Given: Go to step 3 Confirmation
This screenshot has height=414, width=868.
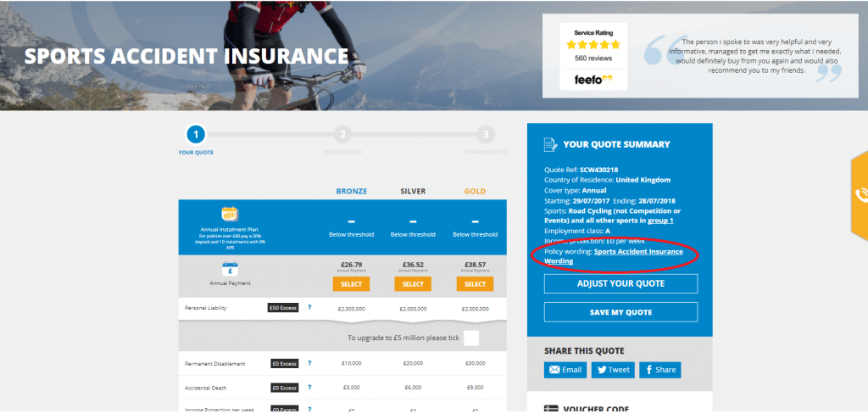Looking at the screenshot, I should (x=486, y=135).
